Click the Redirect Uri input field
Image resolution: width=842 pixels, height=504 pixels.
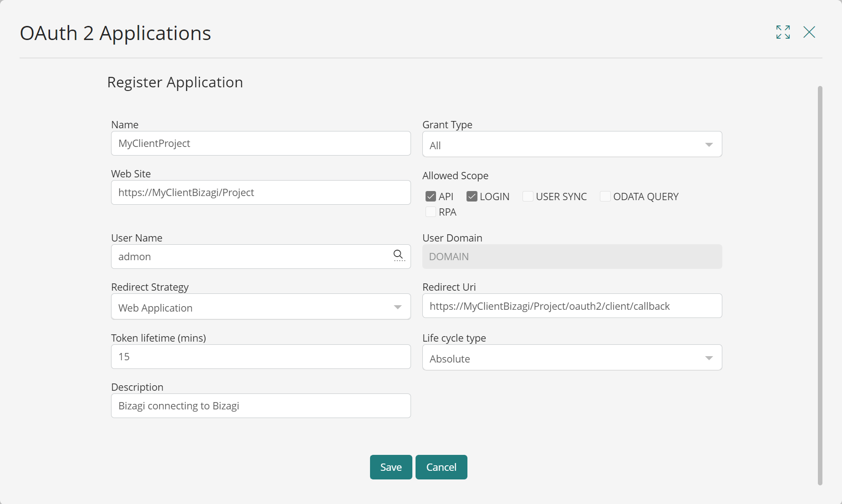coord(572,306)
